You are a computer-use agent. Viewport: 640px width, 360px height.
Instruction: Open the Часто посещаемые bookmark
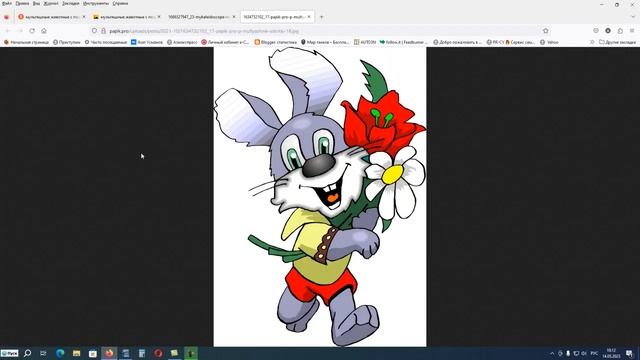(x=106, y=42)
